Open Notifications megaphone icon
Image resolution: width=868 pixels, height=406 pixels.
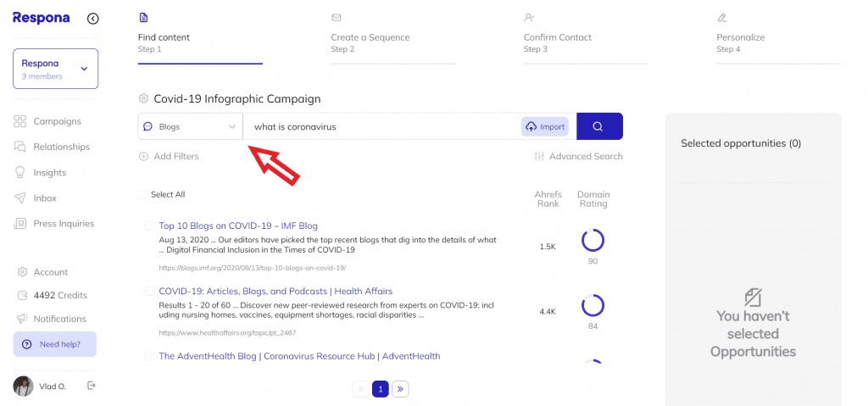pyautogui.click(x=22, y=319)
